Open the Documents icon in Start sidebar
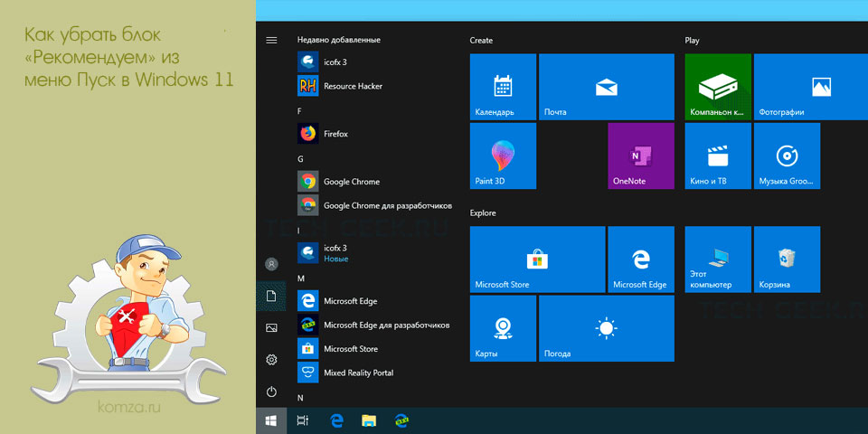This screenshot has width=868, height=434. click(271, 297)
